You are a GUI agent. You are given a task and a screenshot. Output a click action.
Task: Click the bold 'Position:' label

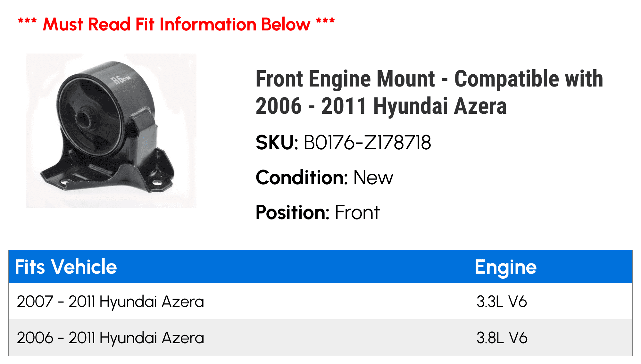292,212
